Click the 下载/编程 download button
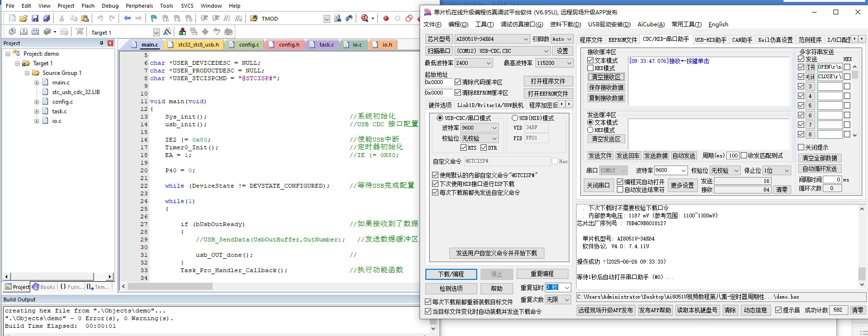The height and width of the screenshot is (336, 868). (x=451, y=274)
